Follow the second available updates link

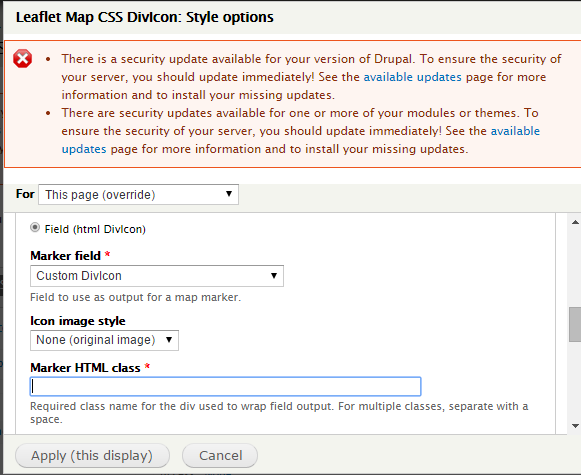point(515,131)
